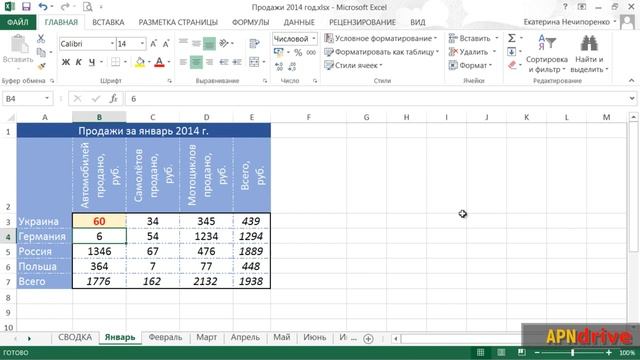Image resolution: width=640 pixels, height=360 pixels.
Task: Click the Удалить cells button
Action: point(469,52)
